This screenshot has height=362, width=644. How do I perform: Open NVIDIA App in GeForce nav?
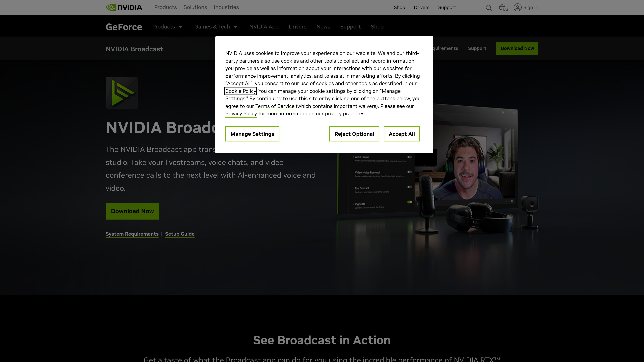[x=264, y=27]
